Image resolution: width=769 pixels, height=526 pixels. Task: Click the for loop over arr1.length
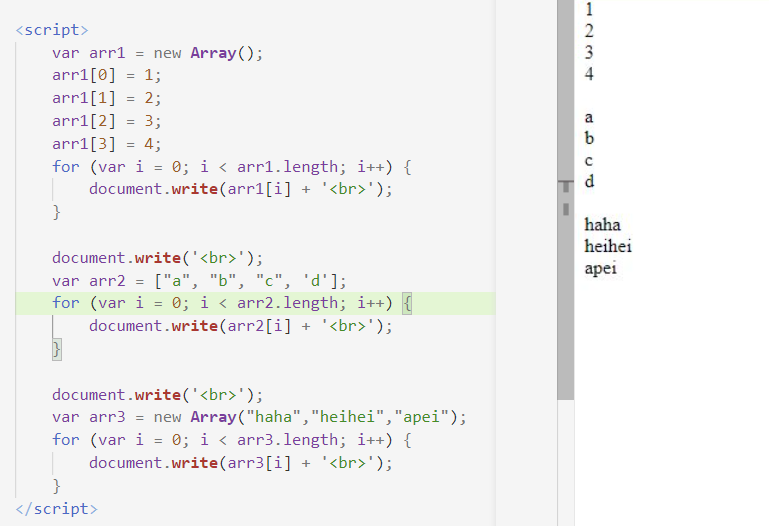click(x=231, y=167)
